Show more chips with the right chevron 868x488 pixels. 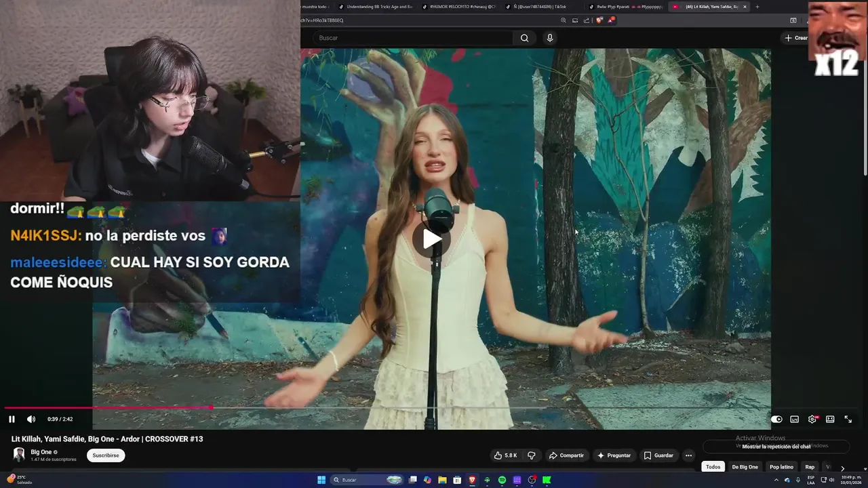(842, 468)
